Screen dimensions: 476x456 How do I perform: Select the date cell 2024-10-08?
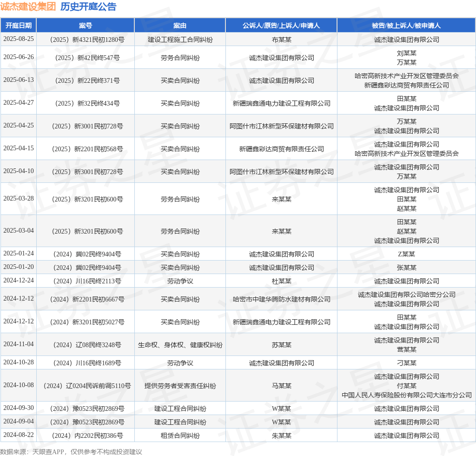click(x=19, y=385)
